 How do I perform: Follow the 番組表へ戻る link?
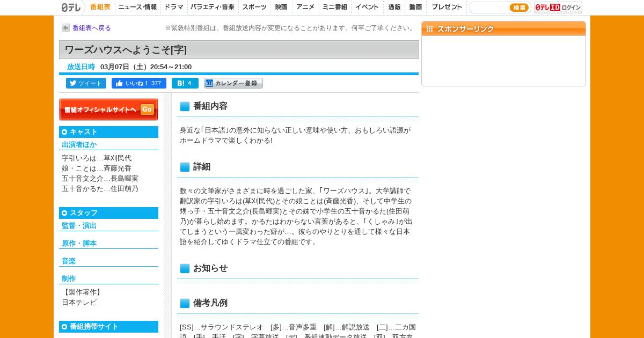(92, 28)
